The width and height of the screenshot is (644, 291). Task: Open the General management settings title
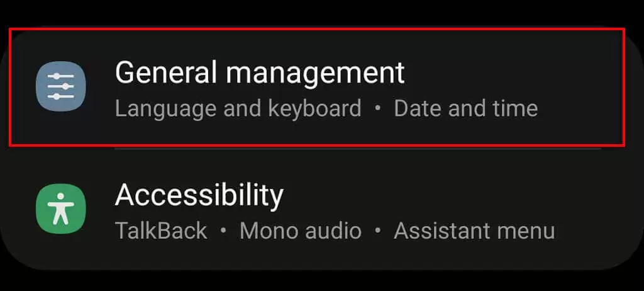pos(260,73)
